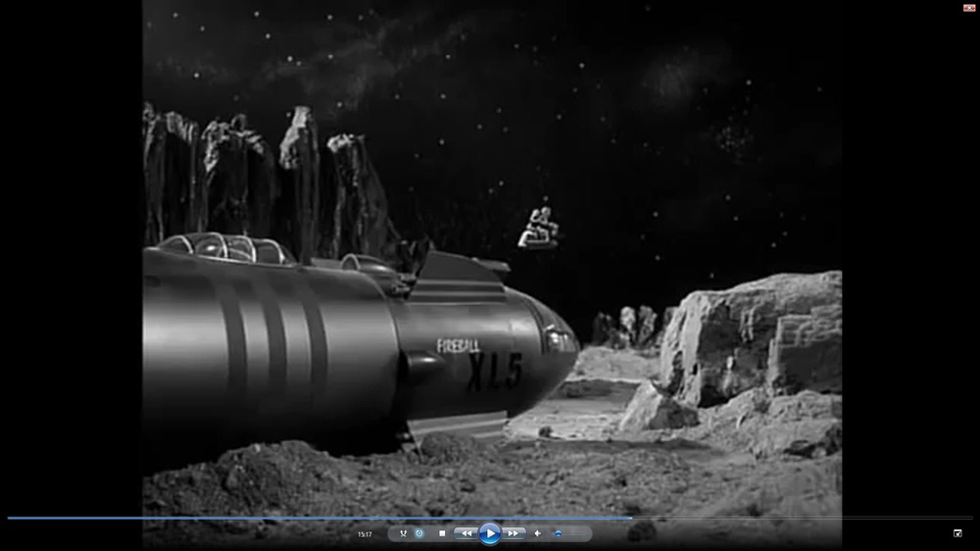Close the player using the red X
Image resolution: width=980 pixels, height=551 pixels.
click(x=969, y=7)
